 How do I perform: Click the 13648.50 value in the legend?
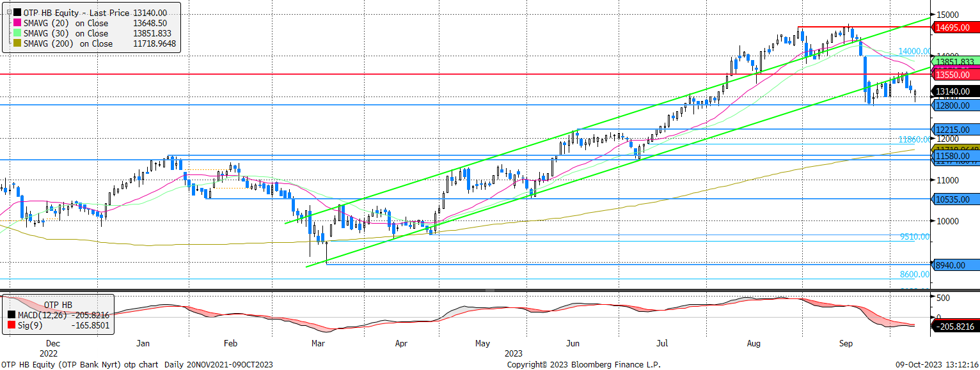pos(150,23)
